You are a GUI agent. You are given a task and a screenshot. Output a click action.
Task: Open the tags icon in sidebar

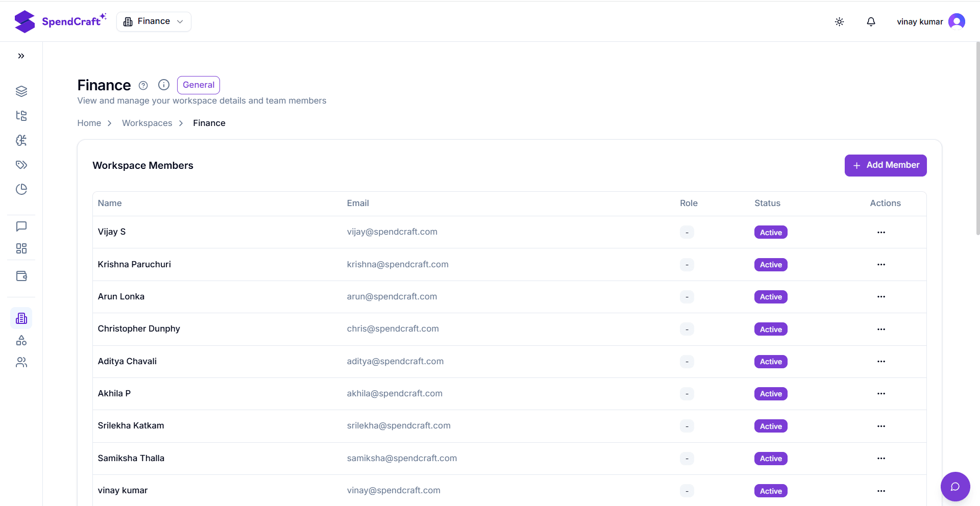pos(21,165)
